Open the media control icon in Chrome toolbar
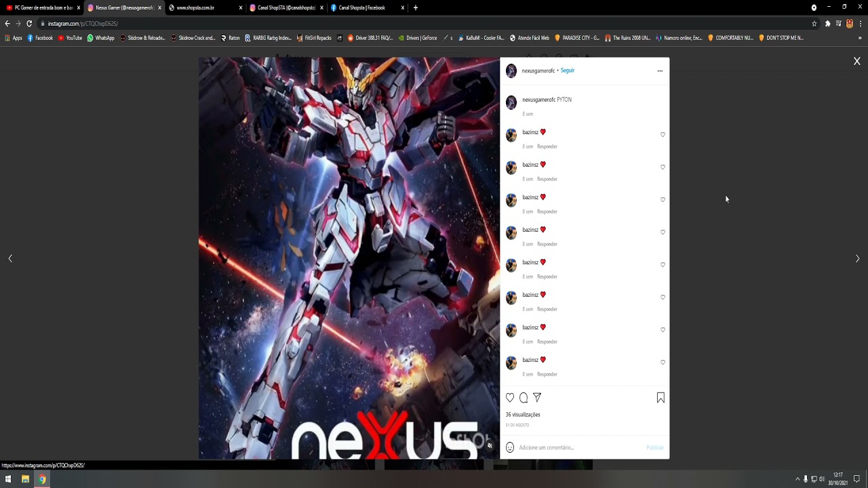This screenshot has width=868, height=488. (x=838, y=24)
